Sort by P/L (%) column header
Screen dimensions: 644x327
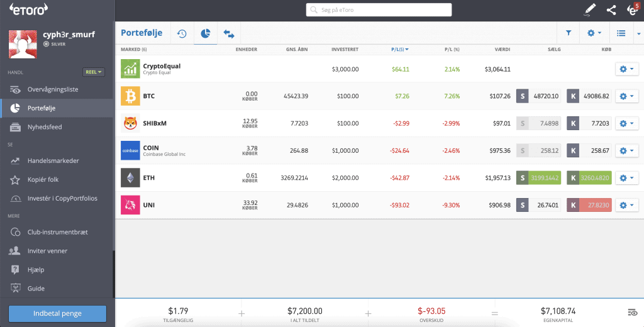452,49
